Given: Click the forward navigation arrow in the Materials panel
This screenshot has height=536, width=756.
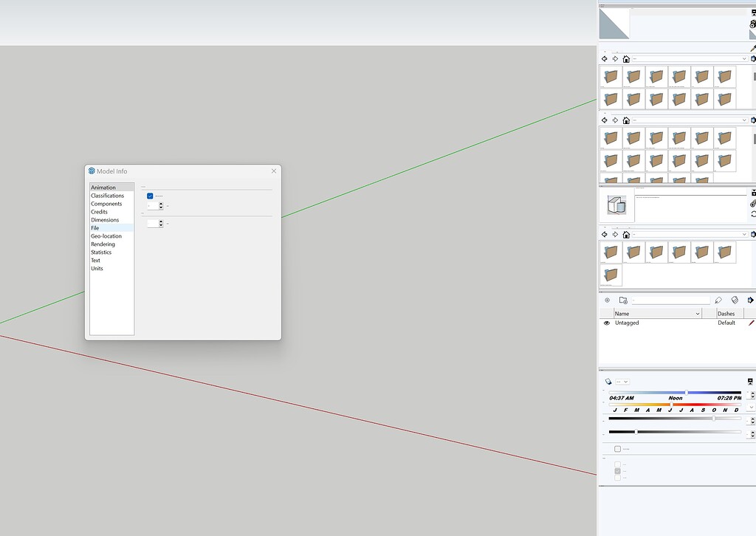Looking at the screenshot, I should (615, 58).
